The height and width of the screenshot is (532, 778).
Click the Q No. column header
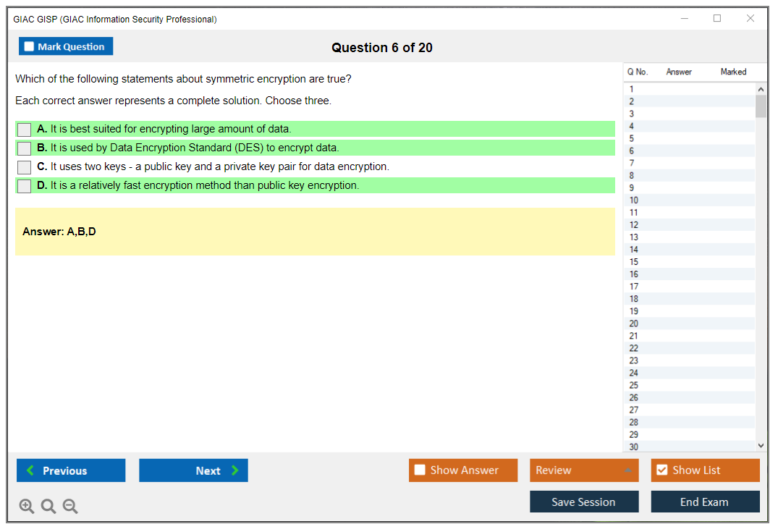click(638, 72)
